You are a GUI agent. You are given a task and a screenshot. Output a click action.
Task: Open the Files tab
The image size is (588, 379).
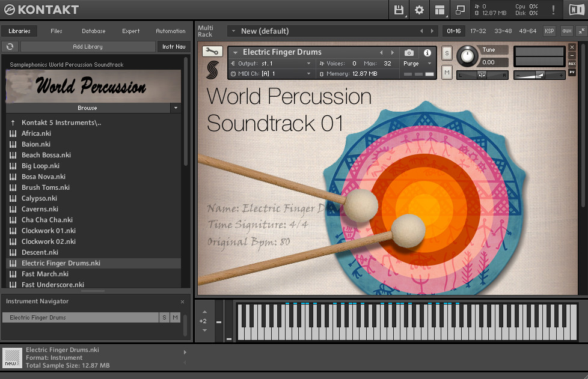(57, 31)
